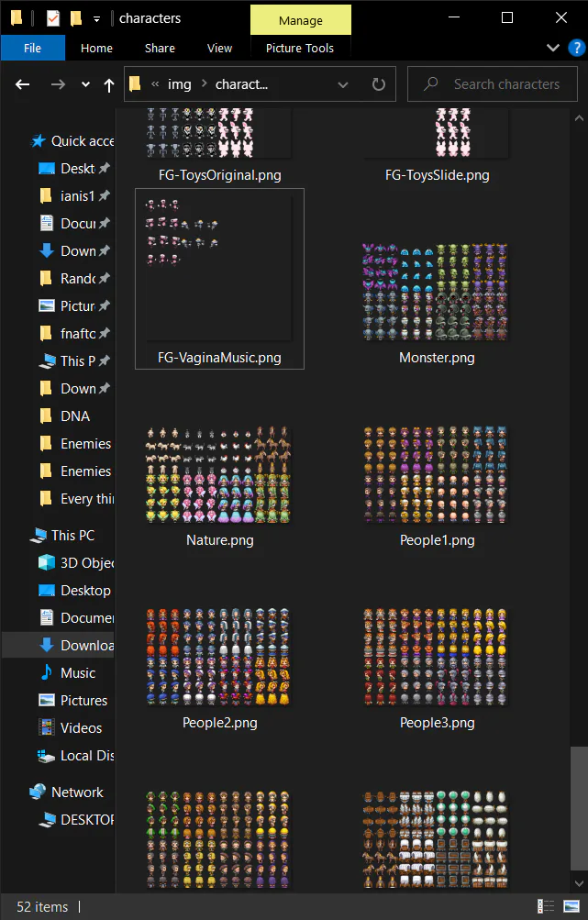Viewport: 588px width, 920px height.
Task: Open the pinned fnaftc folder
Action: click(x=74, y=333)
